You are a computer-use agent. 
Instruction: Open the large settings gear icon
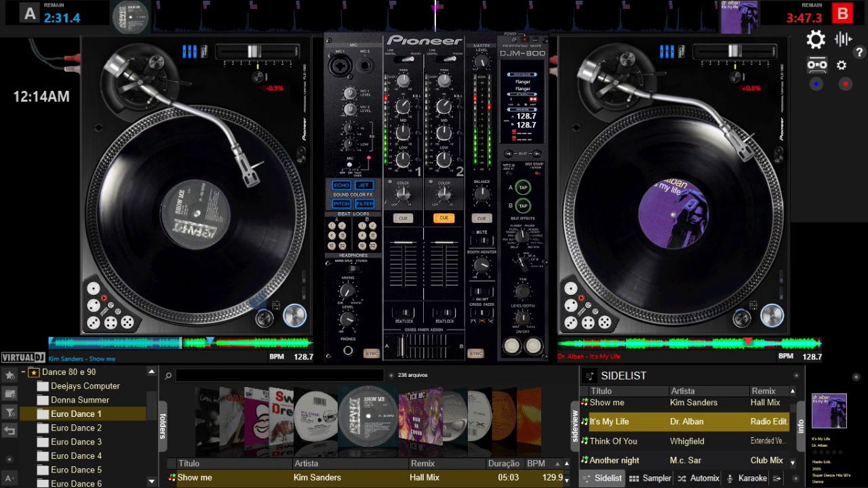coord(816,39)
